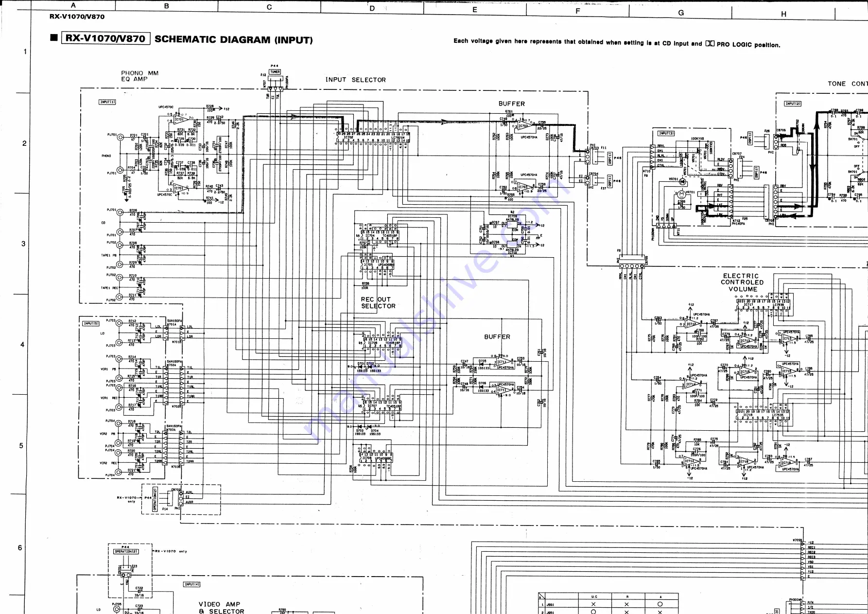Select the 'ELECTRIC CONTROLED VOLUME' label

(x=742, y=282)
